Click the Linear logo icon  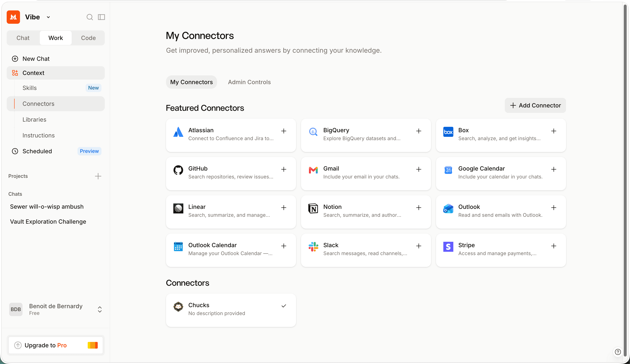(x=178, y=208)
